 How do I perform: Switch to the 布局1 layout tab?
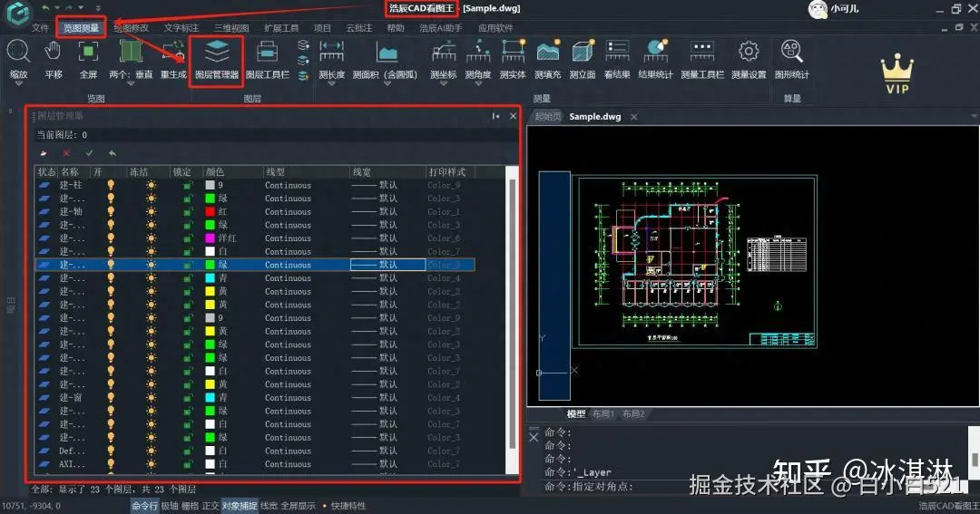[x=603, y=414]
